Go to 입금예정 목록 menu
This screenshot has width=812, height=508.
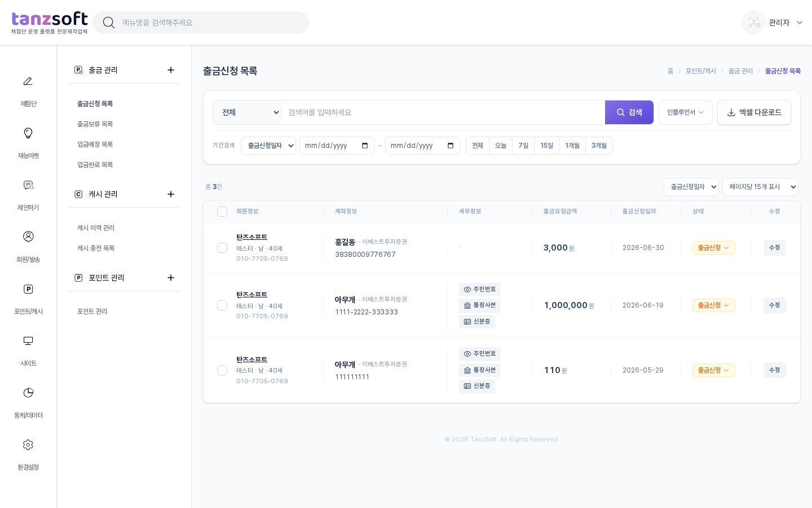(x=95, y=144)
